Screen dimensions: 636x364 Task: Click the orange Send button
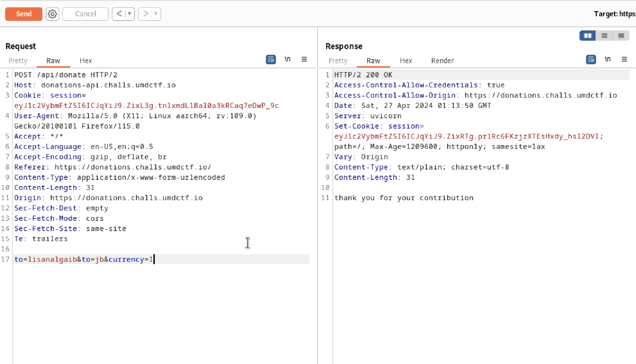pos(24,14)
